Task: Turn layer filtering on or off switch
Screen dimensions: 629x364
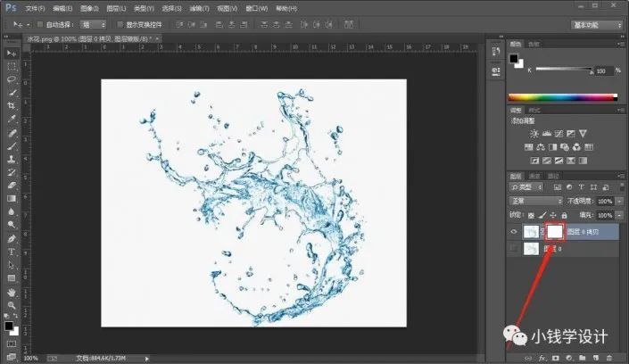Action: (x=622, y=187)
